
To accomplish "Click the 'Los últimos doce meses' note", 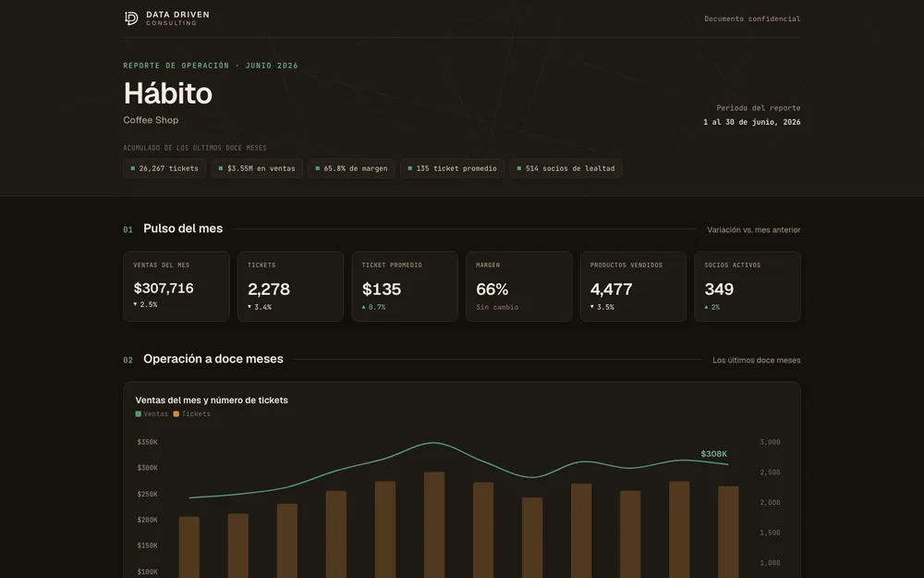I will point(756,361).
